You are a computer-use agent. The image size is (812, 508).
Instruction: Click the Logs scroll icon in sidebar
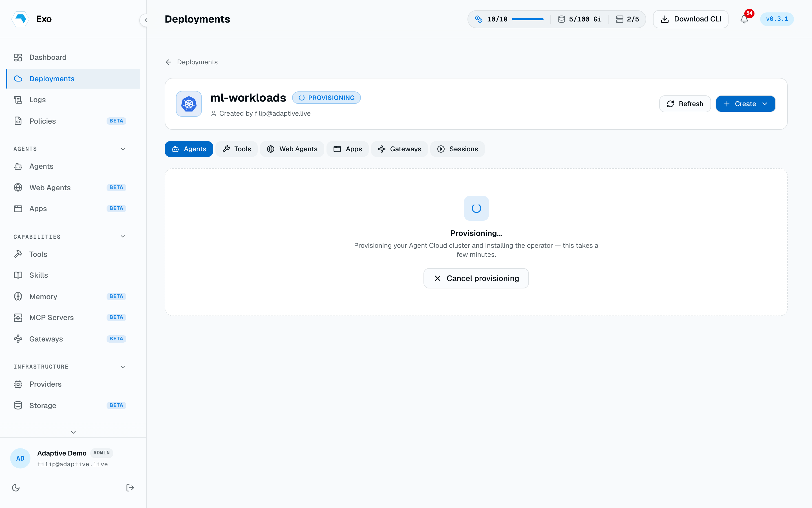tap(18, 100)
